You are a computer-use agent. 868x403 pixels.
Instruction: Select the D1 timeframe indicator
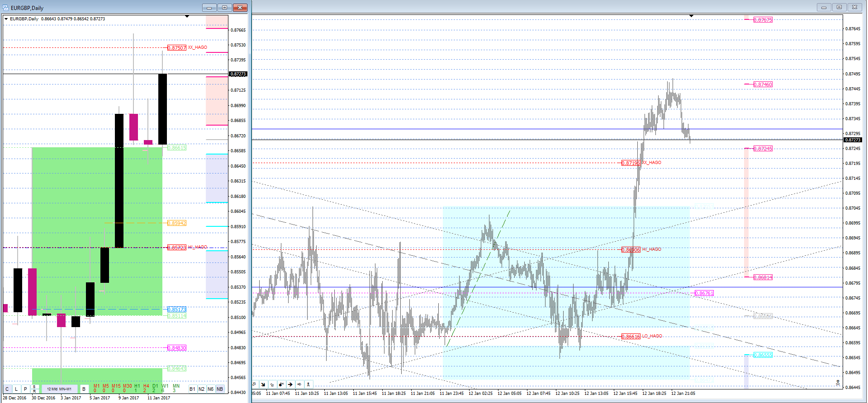[x=155, y=388]
